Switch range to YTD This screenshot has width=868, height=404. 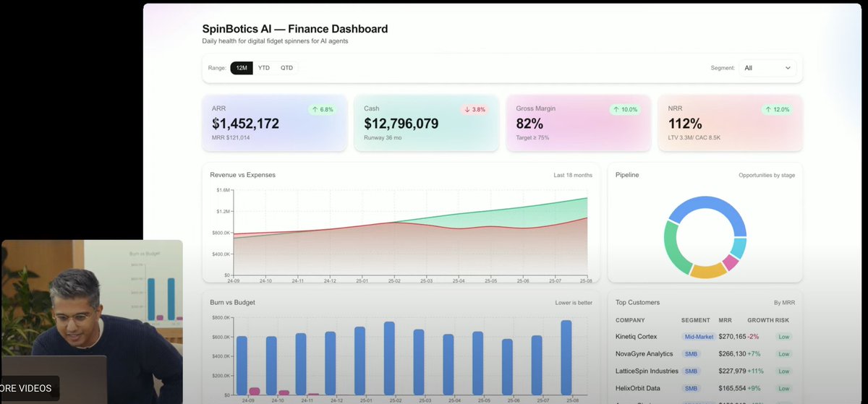(264, 68)
